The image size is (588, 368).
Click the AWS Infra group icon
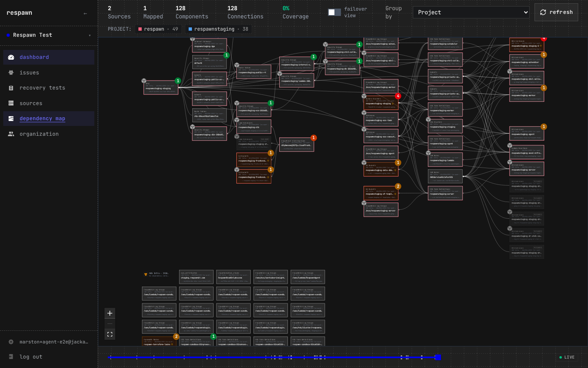point(146,274)
